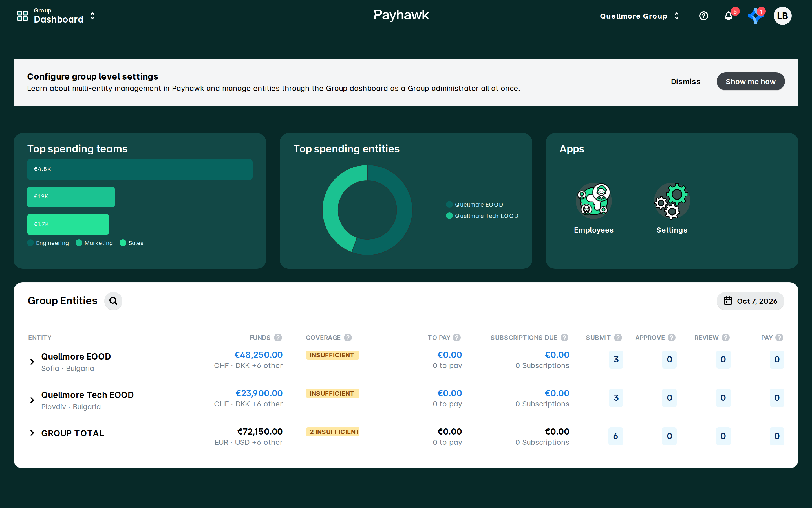Open the help question mark icon
The image size is (812, 508).
[x=704, y=16]
